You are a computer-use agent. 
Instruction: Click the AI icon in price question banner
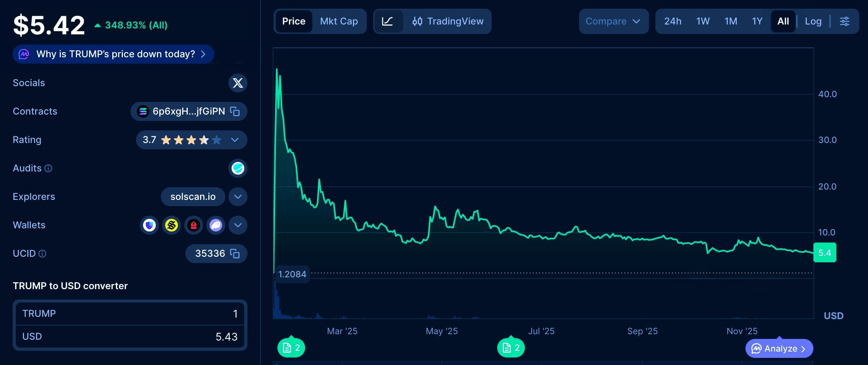pyautogui.click(x=24, y=54)
